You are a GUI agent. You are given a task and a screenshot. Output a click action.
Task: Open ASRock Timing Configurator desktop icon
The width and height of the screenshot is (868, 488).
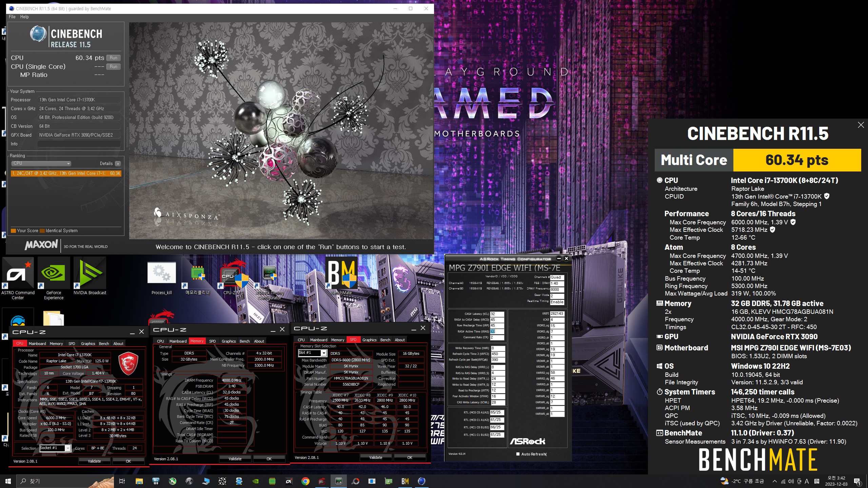coord(270,281)
